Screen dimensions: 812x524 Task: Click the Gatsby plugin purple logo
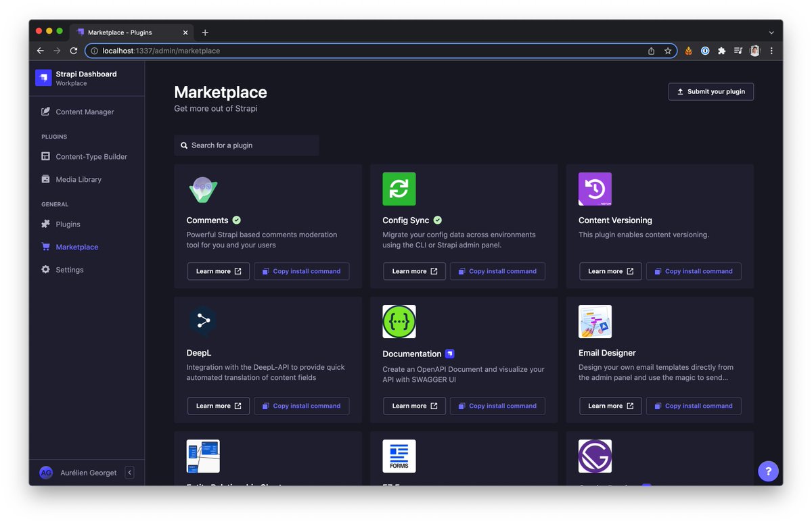[x=595, y=456]
